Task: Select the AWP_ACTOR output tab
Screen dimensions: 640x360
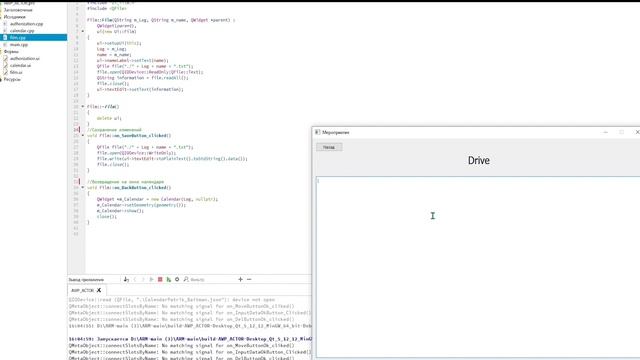Action: (x=82, y=290)
